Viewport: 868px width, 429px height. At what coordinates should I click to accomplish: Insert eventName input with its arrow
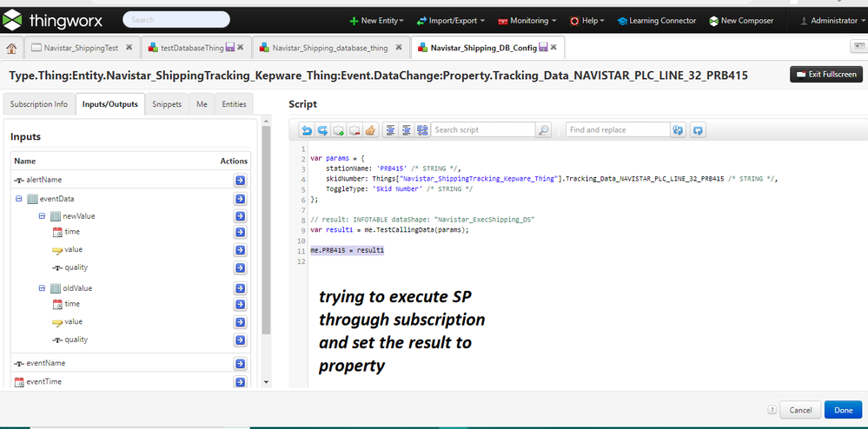pos(241,364)
